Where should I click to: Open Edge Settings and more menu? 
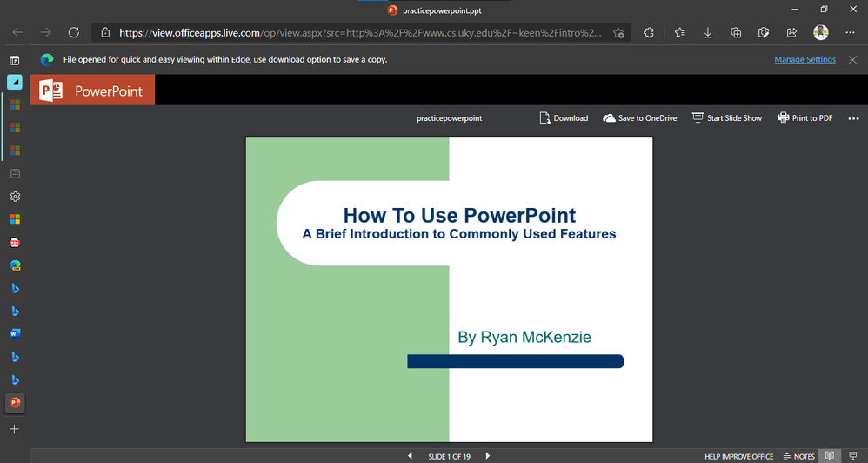pyautogui.click(x=850, y=32)
